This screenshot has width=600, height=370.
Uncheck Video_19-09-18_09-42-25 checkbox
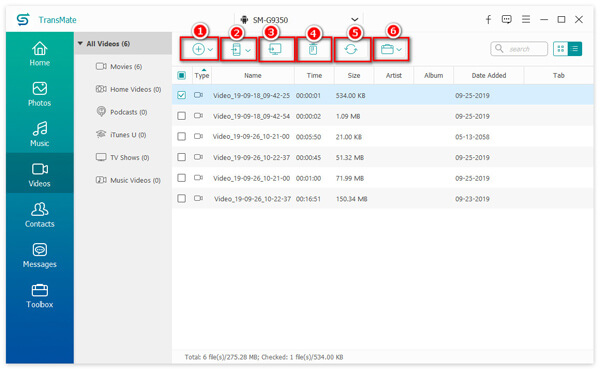(x=182, y=95)
